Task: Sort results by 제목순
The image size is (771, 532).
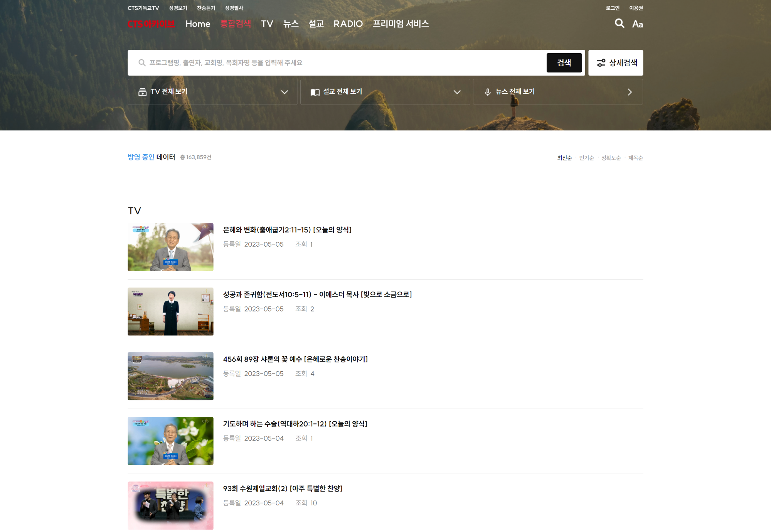Action: point(635,158)
